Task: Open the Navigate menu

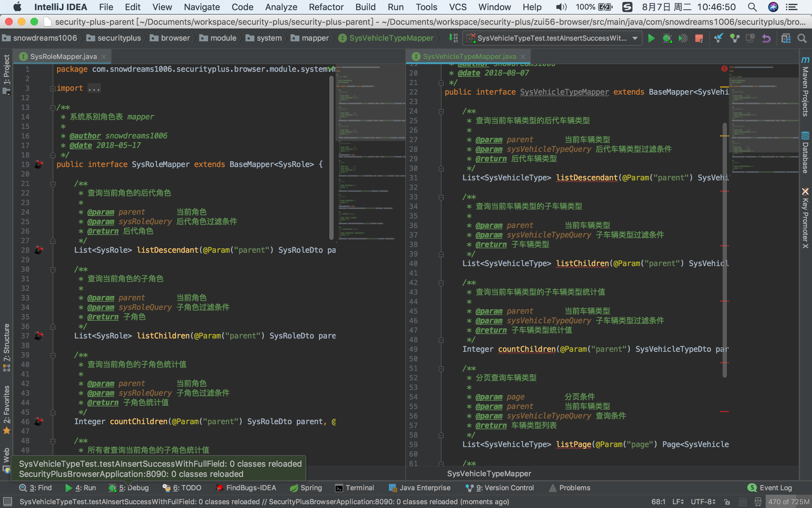Action: coord(202,7)
